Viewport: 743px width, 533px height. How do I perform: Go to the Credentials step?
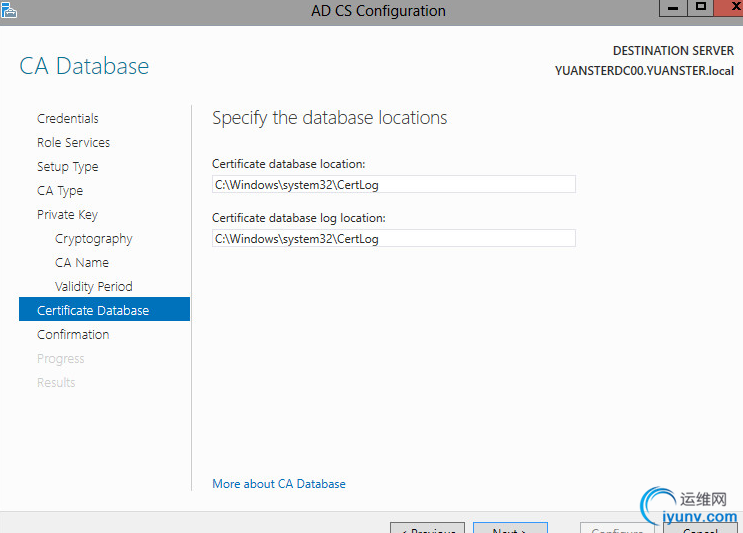point(68,119)
